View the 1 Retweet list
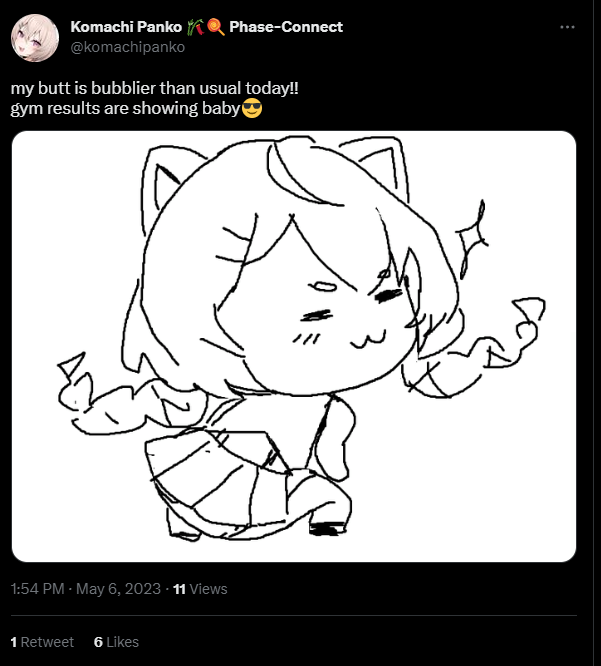 (x=42, y=642)
